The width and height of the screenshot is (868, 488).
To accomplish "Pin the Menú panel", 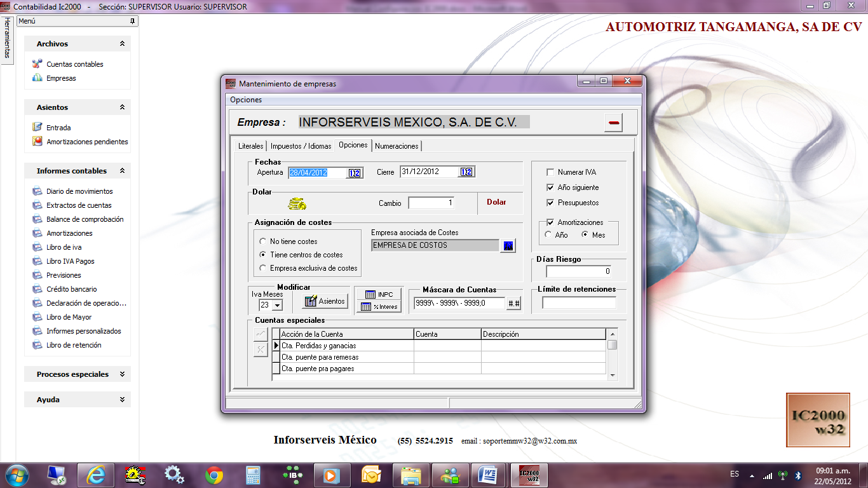I will 132,21.
